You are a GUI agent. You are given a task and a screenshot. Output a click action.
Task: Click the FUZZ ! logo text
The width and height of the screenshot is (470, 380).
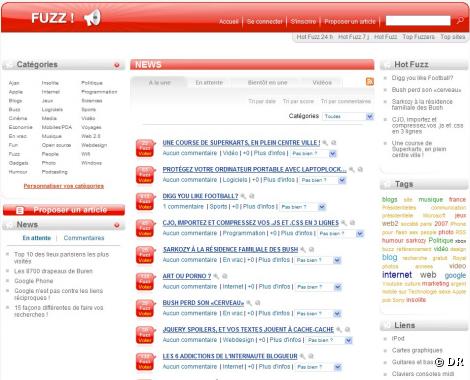point(53,18)
